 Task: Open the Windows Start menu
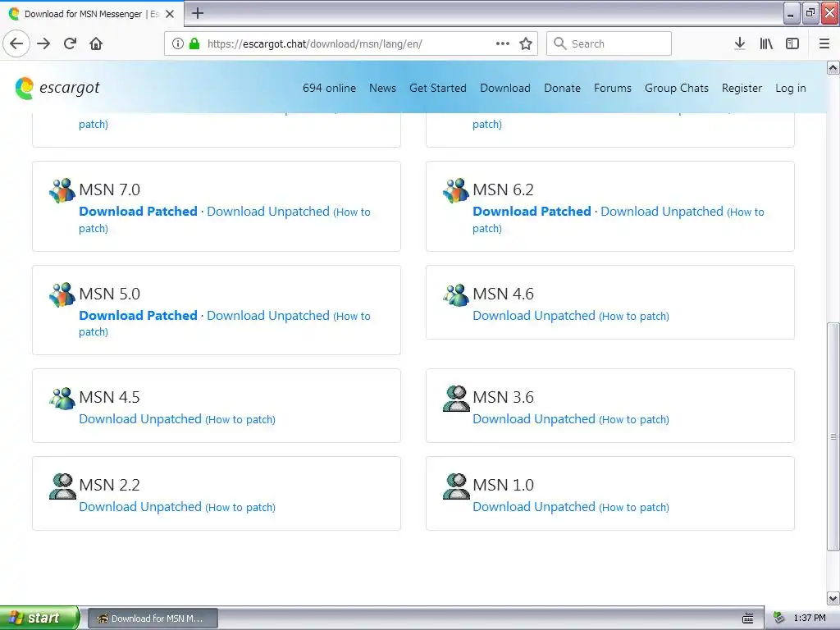pyautogui.click(x=39, y=618)
